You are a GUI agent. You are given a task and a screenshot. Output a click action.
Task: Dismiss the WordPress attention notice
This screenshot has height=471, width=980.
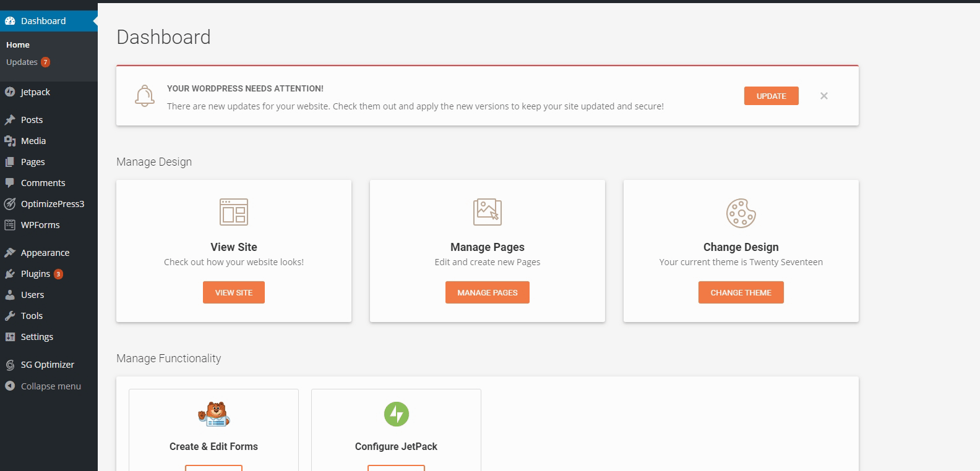pos(824,96)
